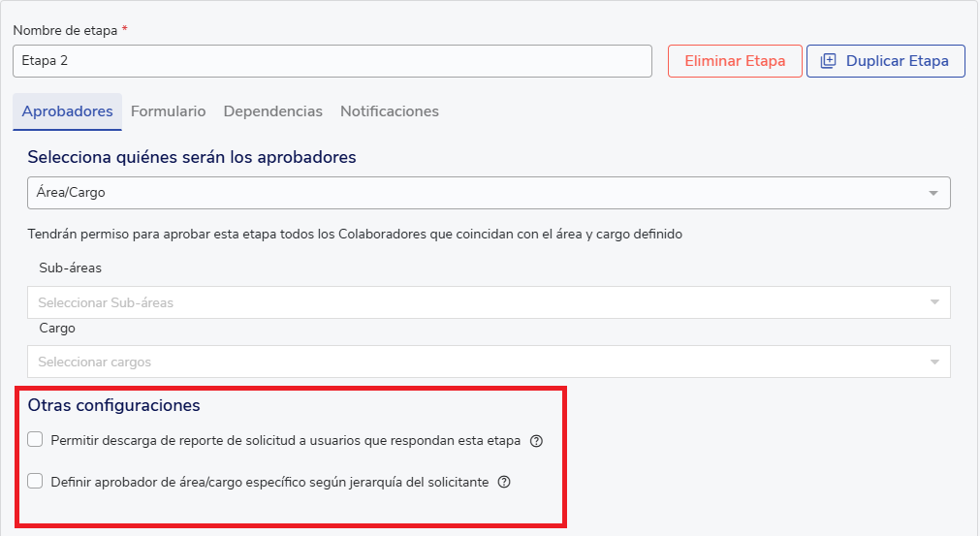Open the approvers type selector showing Área/Cargo
This screenshot has width=980, height=536.
[475, 193]
